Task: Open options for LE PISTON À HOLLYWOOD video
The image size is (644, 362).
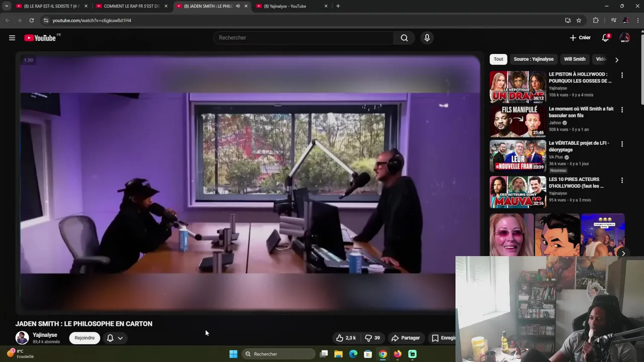Action: (622, 75)
